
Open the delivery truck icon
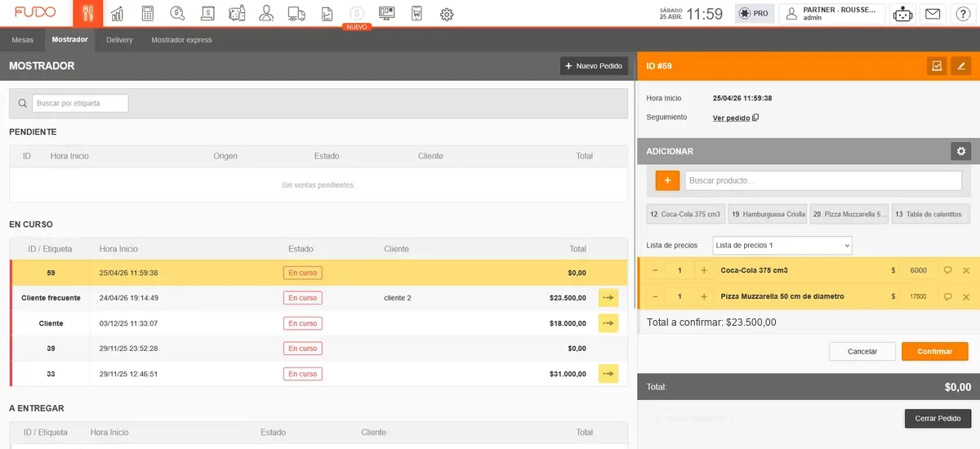point(296,14)
